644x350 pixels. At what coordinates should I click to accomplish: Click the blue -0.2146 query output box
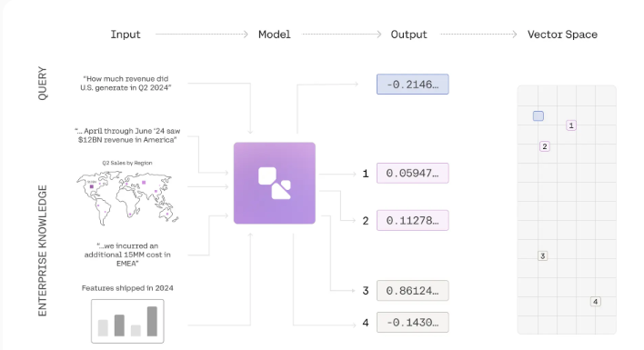[x=413, y=85]
